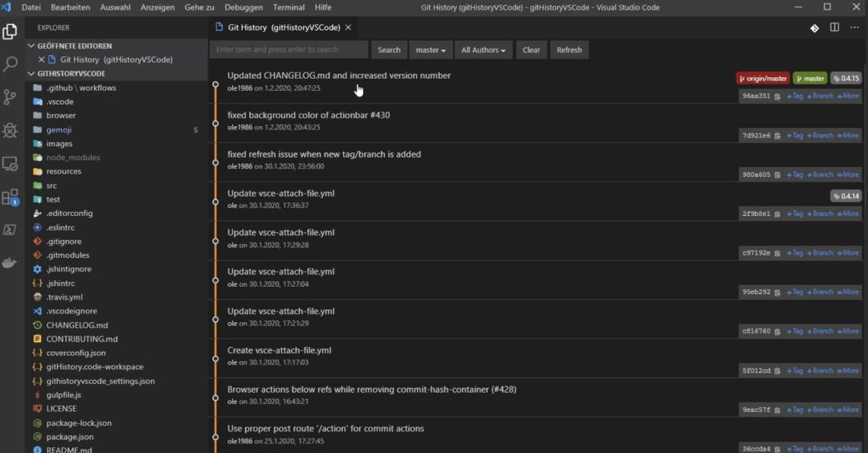Image resolution: width=868 pixels, height=453 pixels.
Task: Open the All Authors filter dropdown
Action: [483, 50]
